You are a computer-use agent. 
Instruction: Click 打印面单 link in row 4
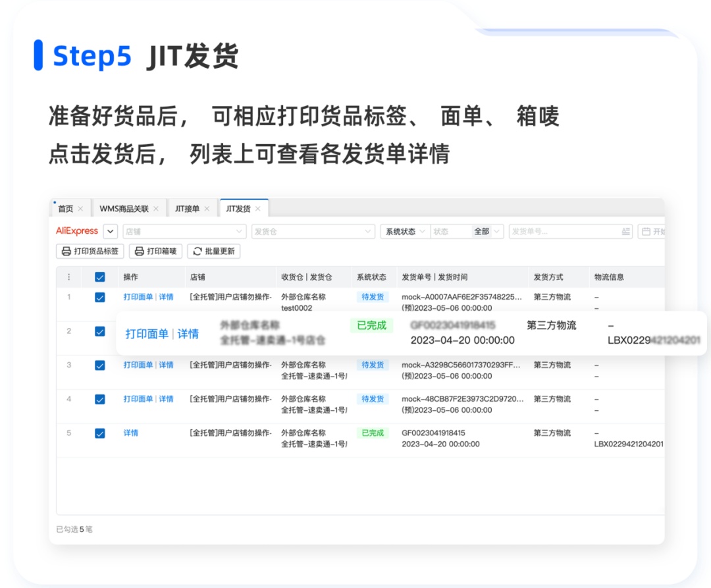[x=138, y=399]
